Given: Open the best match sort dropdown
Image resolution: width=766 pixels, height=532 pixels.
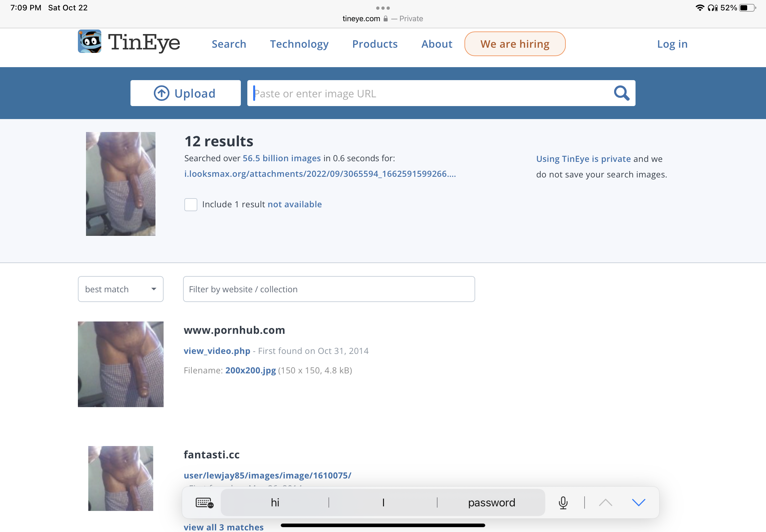Looking at the screenshot, I should click(121, 289).
